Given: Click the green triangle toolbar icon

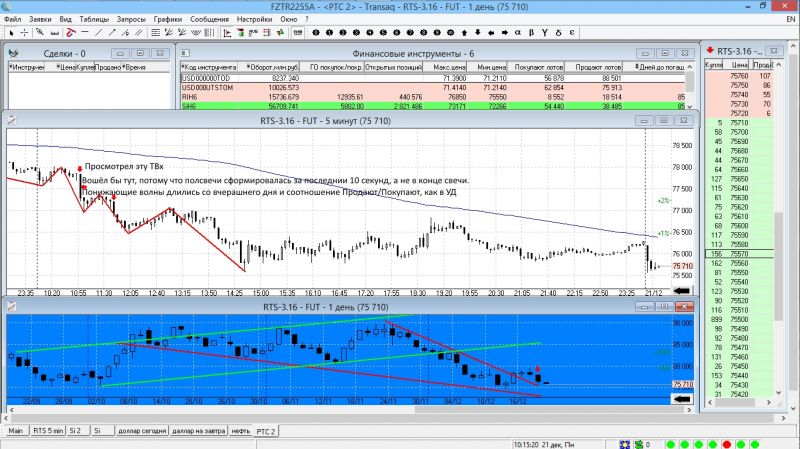Looking at the screenshot, I should point(280,33).
